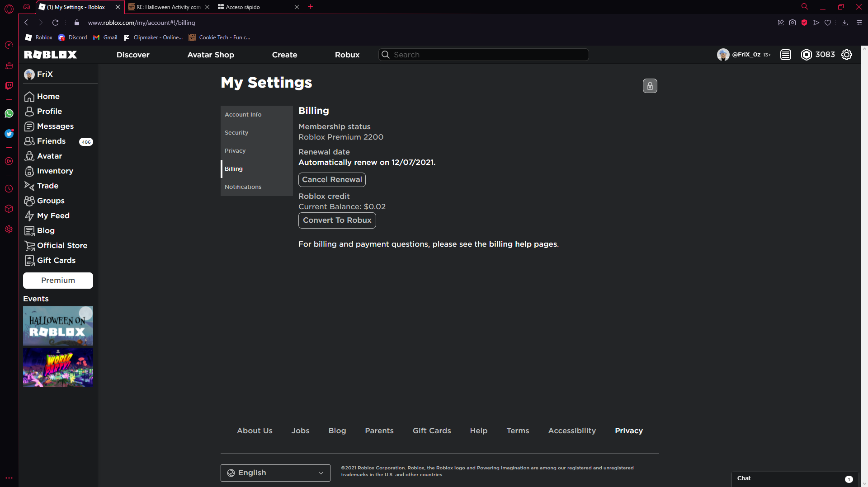
Task: Open Friends list with 486 badge
Action: (x=58, y=141)
